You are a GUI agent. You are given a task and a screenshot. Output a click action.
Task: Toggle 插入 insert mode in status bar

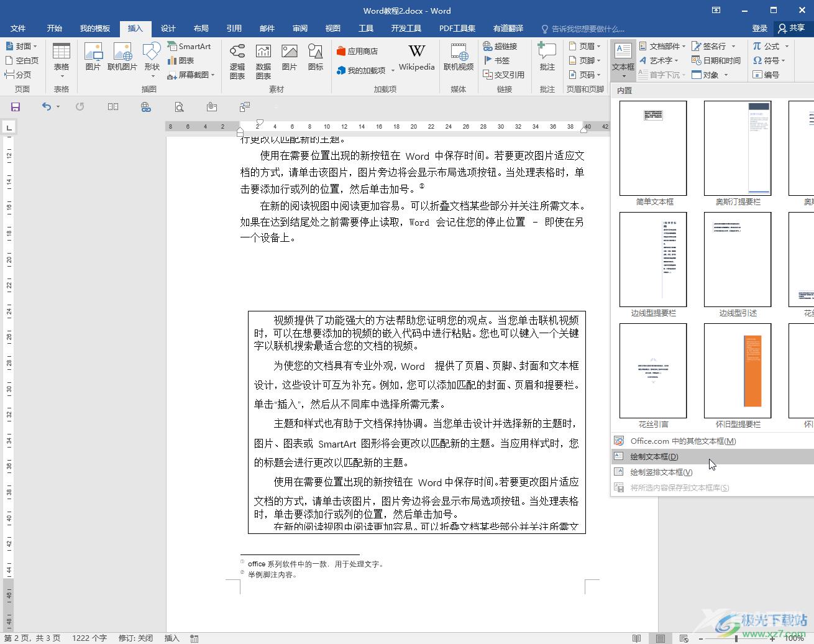171,638
